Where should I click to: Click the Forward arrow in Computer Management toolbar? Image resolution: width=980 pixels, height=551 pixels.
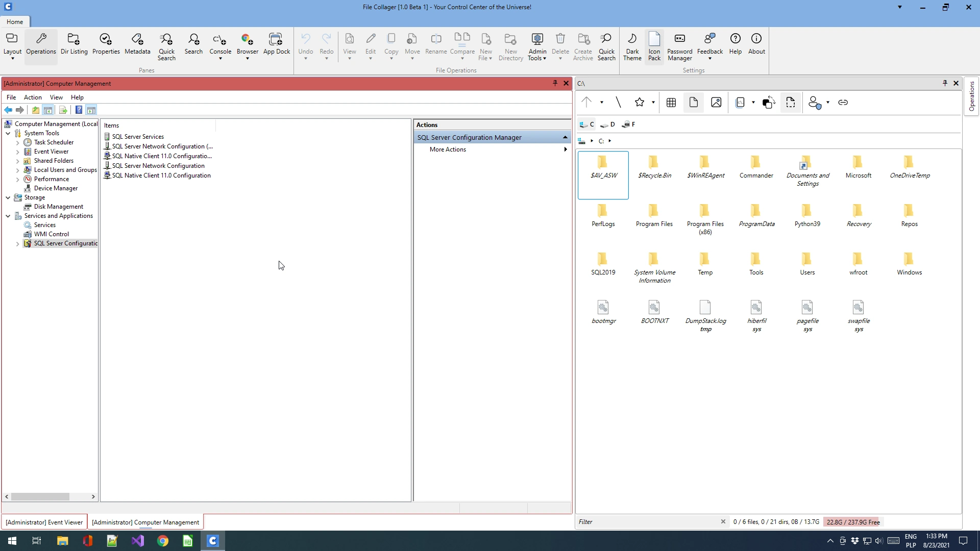[20, 110]
